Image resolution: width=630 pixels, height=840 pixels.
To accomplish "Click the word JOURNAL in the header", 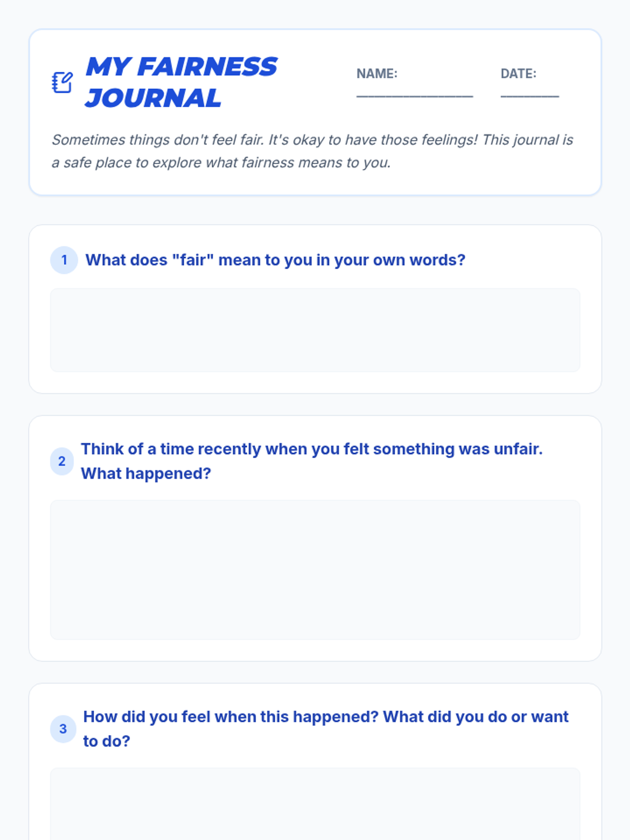I will pyautogui.click(x=153, y=98).
